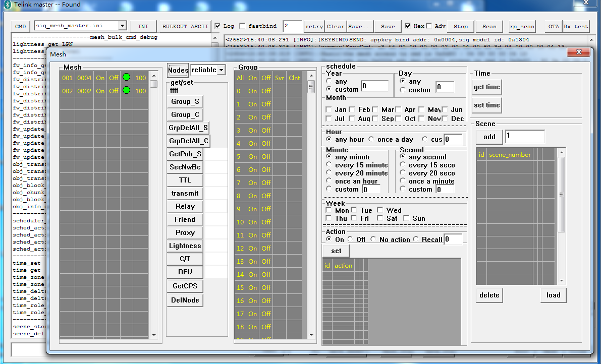Viewport: 601px width, 364px height.
Task: Check the Jan month checkbox
Action: tap(329, 110)
